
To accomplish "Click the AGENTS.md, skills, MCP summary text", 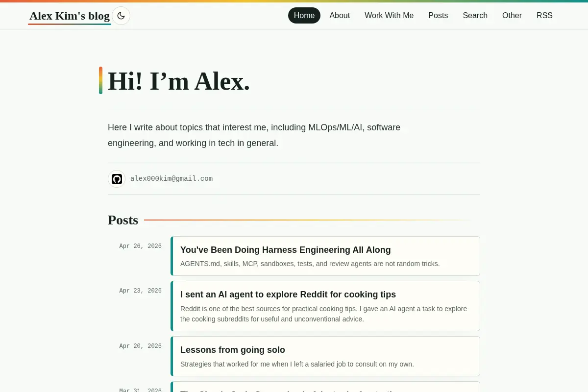I will (310, 264).
